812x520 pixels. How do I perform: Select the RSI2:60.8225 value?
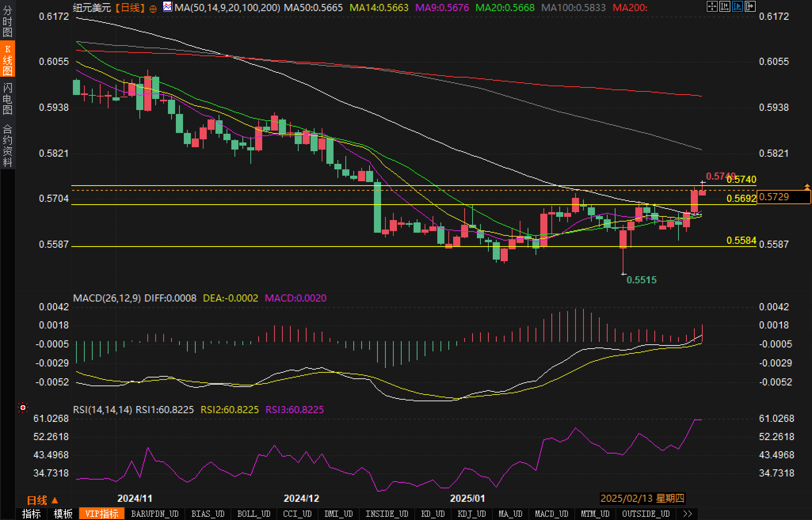[230, 410]
